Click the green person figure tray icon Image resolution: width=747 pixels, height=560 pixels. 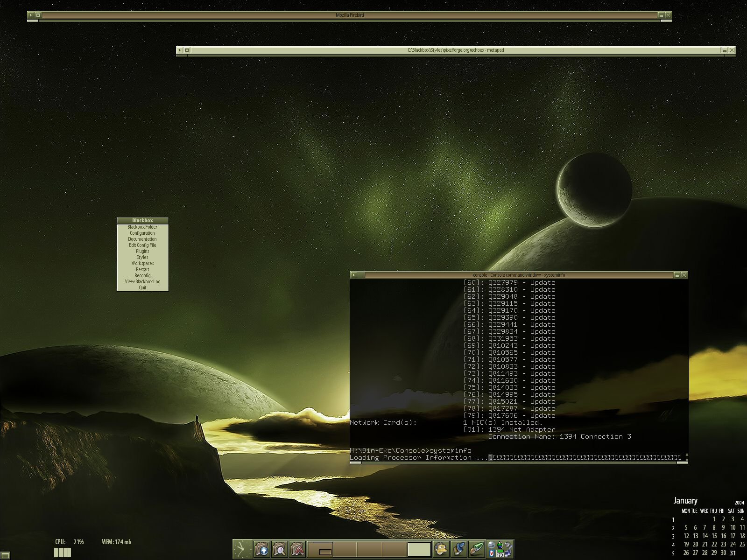[x=500, y=545]
